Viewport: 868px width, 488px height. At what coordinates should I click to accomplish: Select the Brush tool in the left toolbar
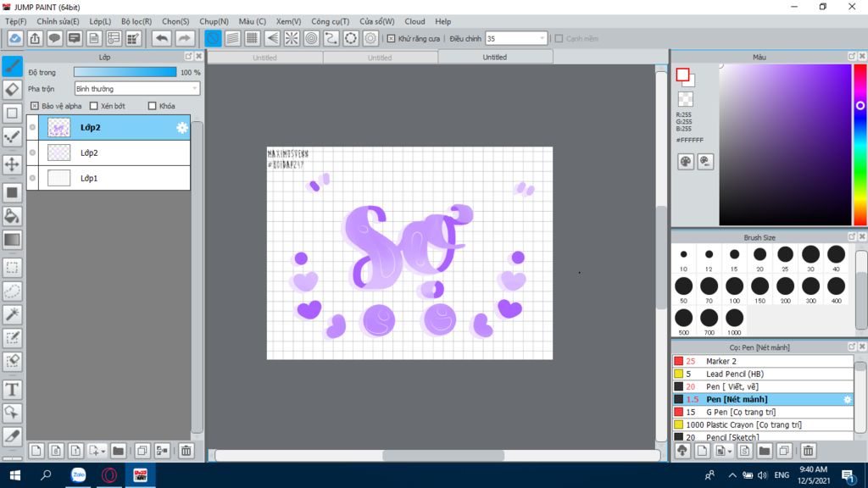click(12, 66)
